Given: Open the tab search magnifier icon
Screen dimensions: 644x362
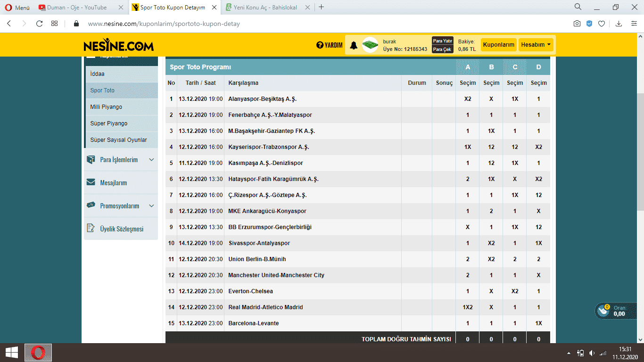Looking at the screenshot, I should pyautogui.click(x=578, y=7).
